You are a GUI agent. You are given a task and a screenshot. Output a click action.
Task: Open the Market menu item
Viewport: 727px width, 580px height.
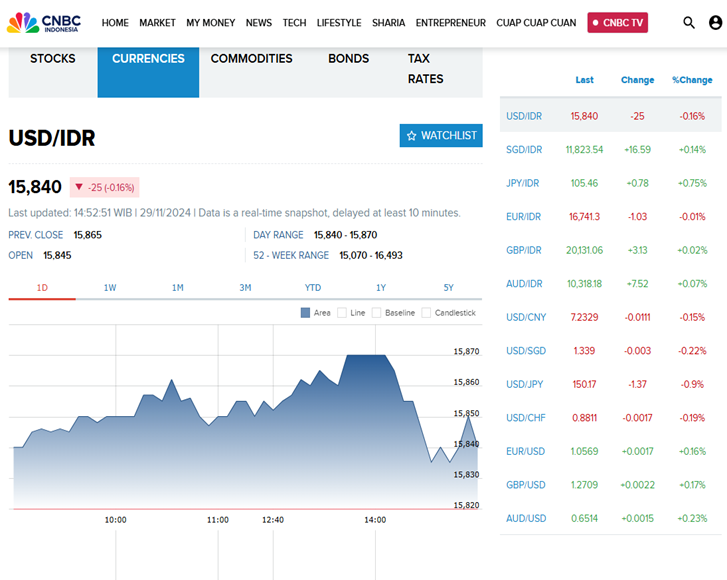pyautogui.click(x=157, y=22)
